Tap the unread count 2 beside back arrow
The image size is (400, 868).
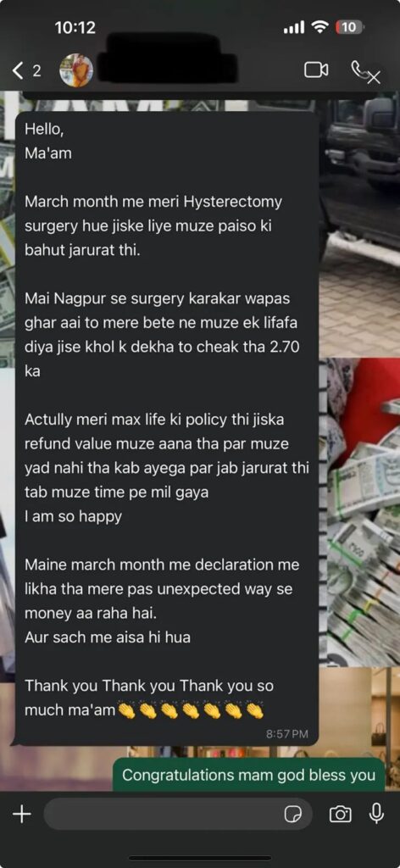pos(36,71)
